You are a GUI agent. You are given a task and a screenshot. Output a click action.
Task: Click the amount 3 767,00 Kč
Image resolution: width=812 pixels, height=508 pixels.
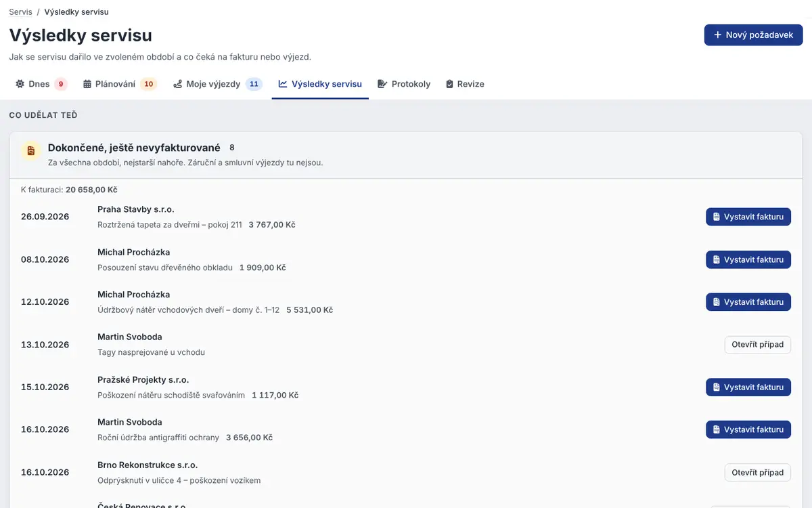pyautogui.click(x=272, y=225)
